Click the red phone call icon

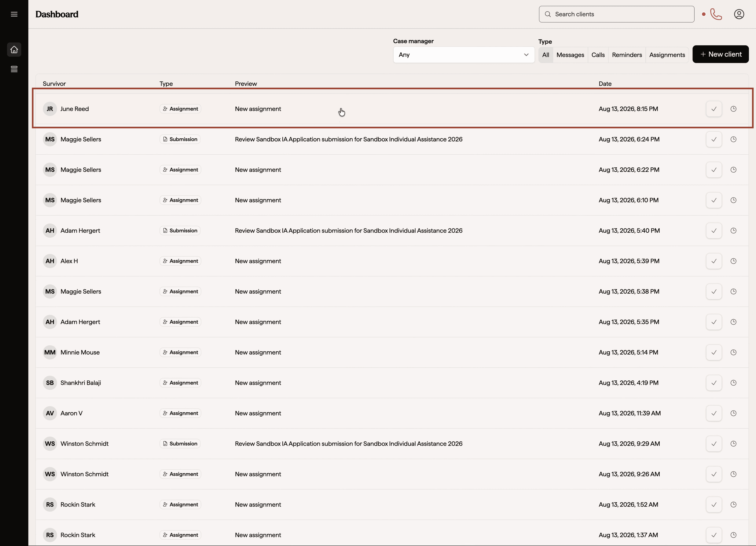[x=716, y=14]
